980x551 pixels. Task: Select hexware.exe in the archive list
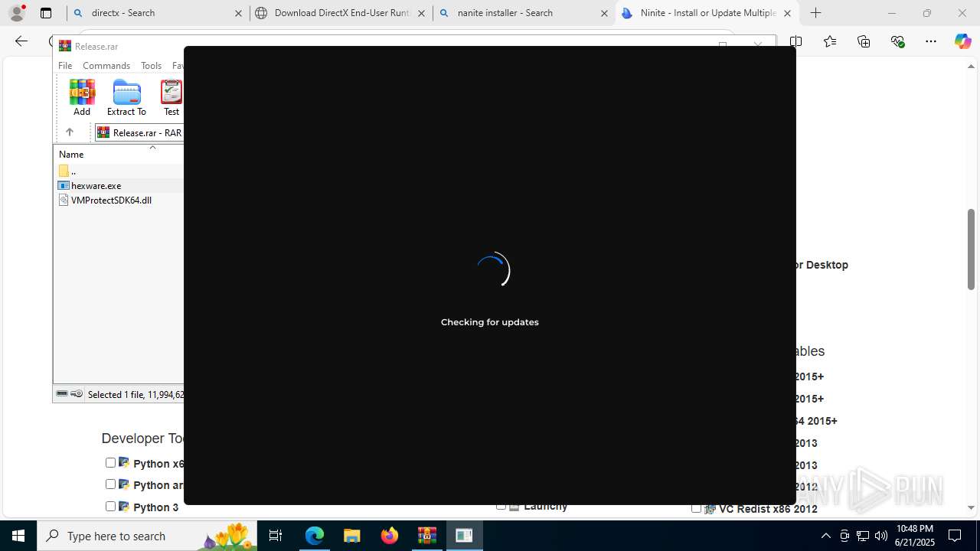click(96, 185)
